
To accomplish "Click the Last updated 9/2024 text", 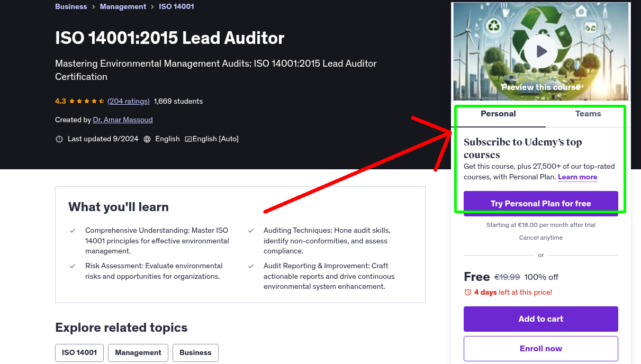I will pos(103,139).
